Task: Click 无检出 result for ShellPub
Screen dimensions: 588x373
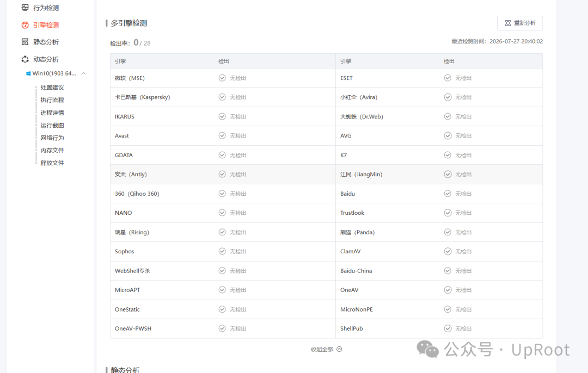Action: pyautogui.click(x=463, y=328)
